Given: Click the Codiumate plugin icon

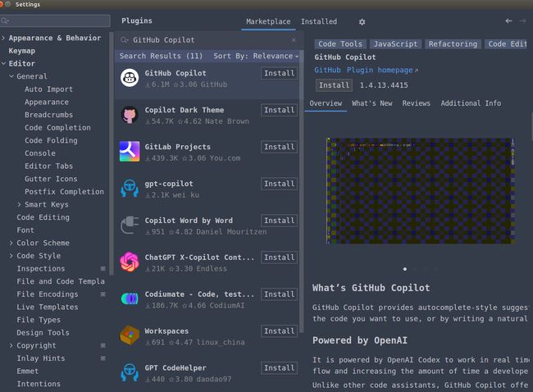Looking at the screenshot, I should click(x=130, y=299).
